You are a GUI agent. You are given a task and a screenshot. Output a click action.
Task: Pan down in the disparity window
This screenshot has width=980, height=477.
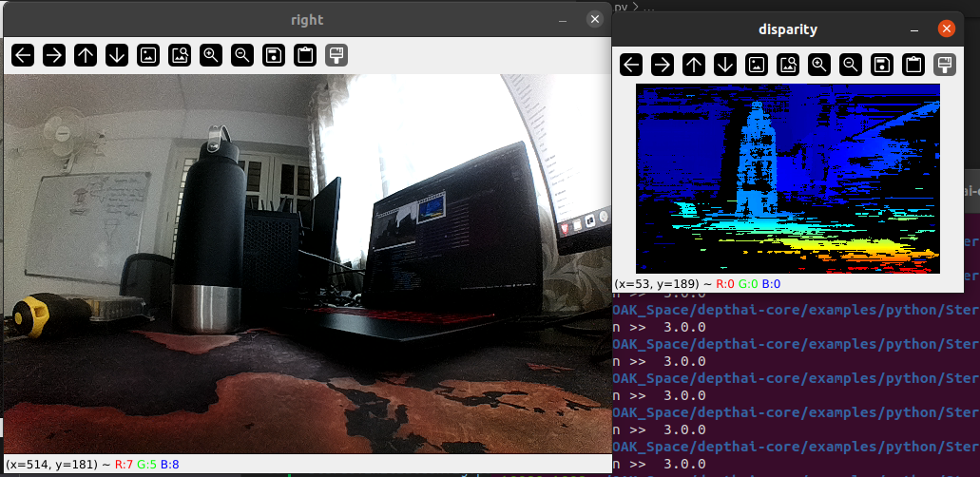point(725,65)
